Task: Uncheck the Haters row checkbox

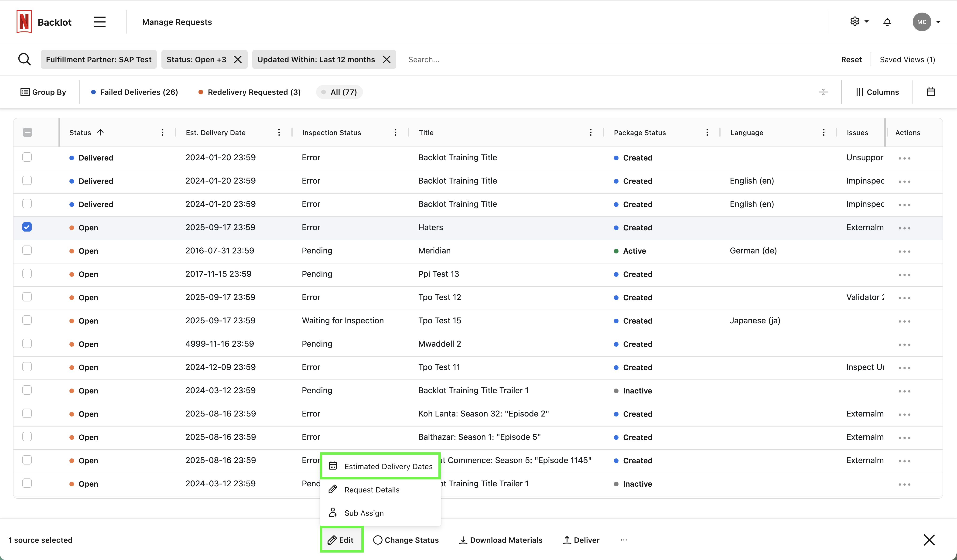Action: click(x=27, y=227)
